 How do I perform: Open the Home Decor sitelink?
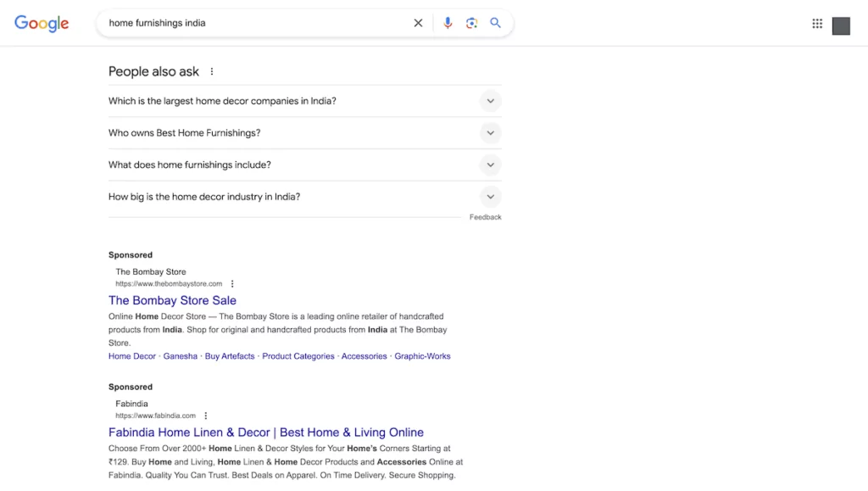pyautogui.click(x=131, y=356)
